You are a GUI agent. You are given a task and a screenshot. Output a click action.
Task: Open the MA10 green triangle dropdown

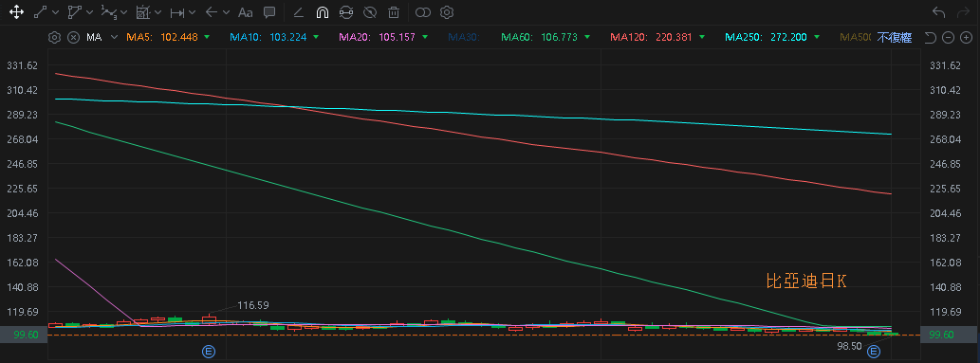tap(316, 38)
